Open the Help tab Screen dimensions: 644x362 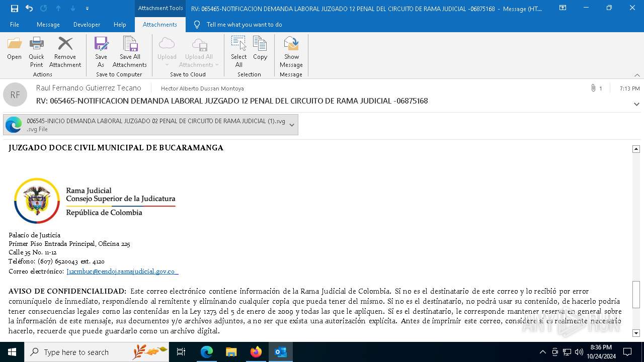120,25
